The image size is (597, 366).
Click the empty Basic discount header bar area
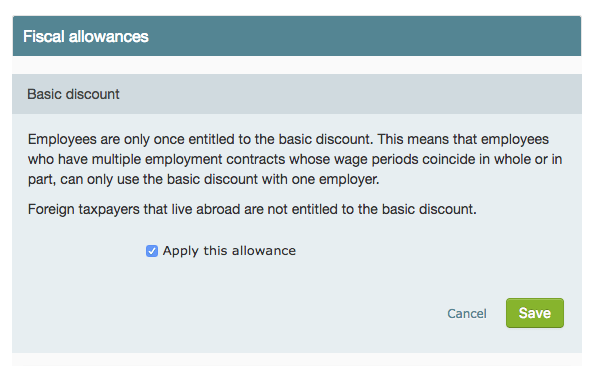coord(348,94)
